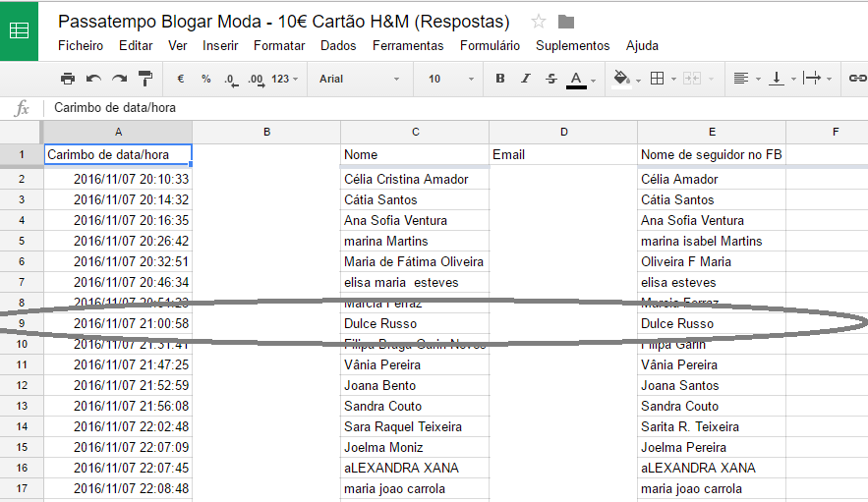The image size is (868, 502).
Task: Expand the vertical align dropdown arrow
Action: point(793,80)
